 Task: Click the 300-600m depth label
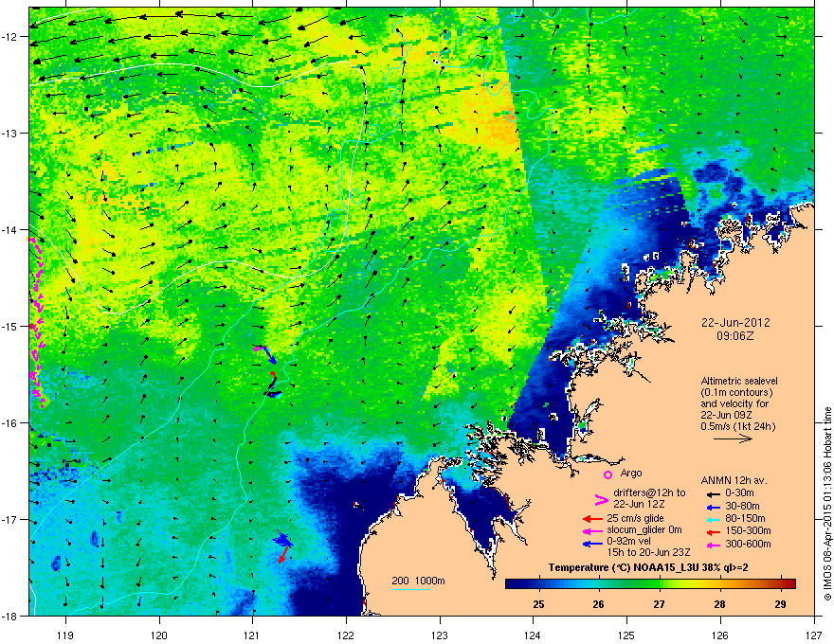coord(748,545)
